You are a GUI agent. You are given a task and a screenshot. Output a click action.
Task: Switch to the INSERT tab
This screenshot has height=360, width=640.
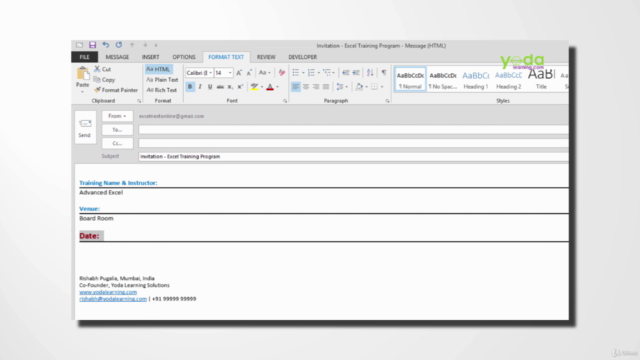[x=151, y=57]
